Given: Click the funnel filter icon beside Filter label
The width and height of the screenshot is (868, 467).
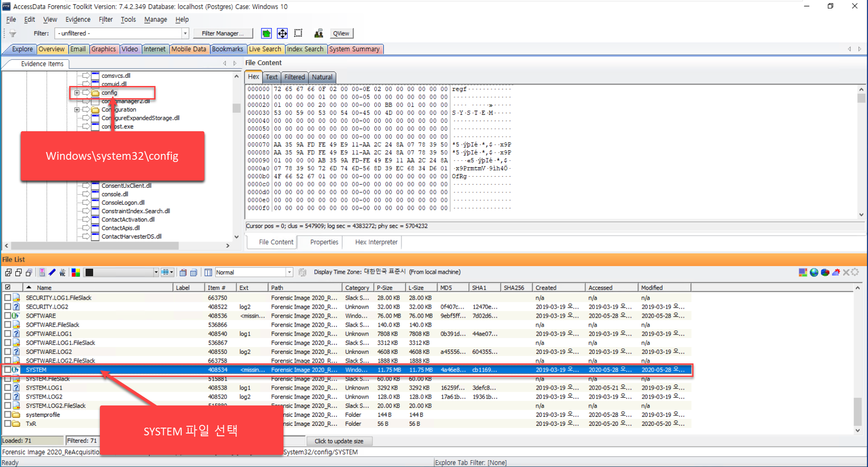Looking at the screenshot, I should [13, 33].
